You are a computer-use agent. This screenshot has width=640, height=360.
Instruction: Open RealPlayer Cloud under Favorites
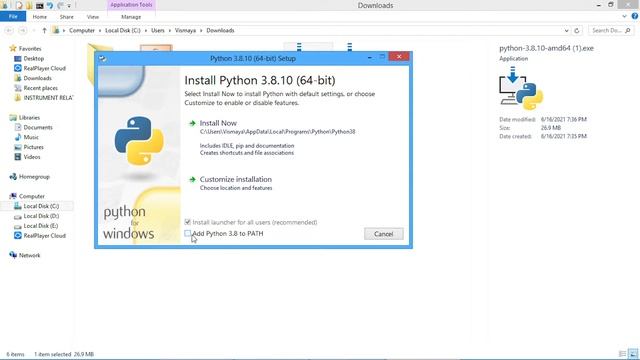(44, 68)
